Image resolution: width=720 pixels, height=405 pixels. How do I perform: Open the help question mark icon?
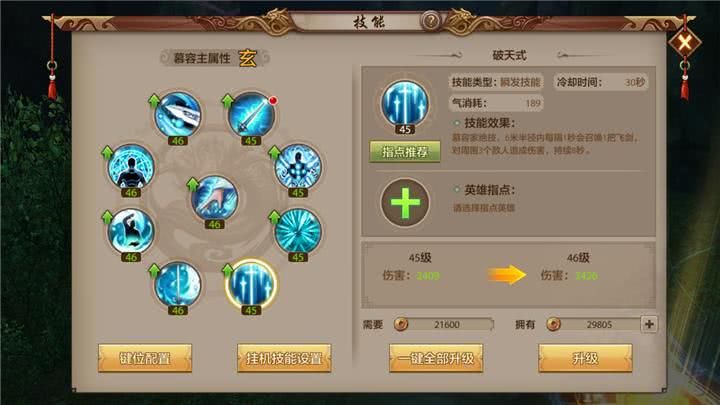click(431, 21)
